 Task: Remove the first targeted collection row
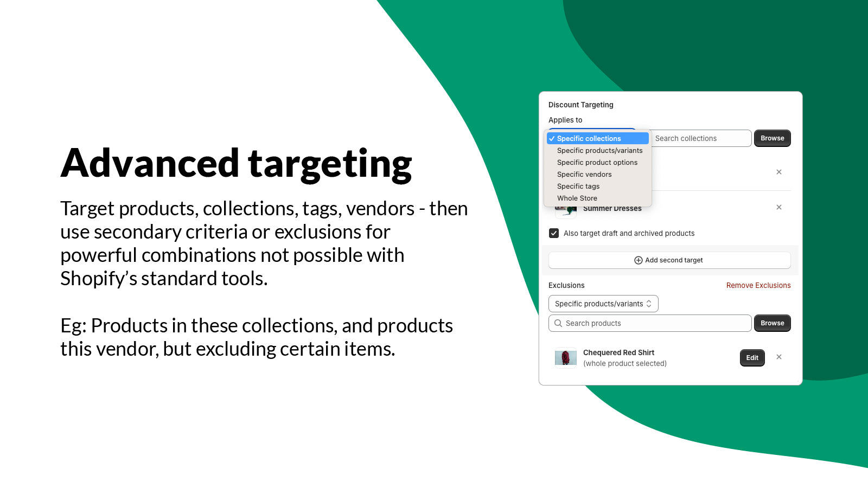click(779, 172)
